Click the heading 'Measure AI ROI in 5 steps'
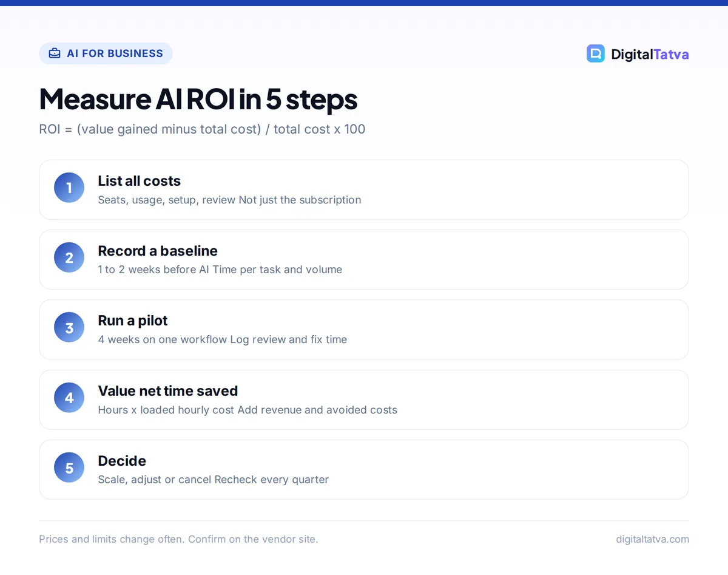The width and height of the screenshot is (728, 575). point(198,99)
